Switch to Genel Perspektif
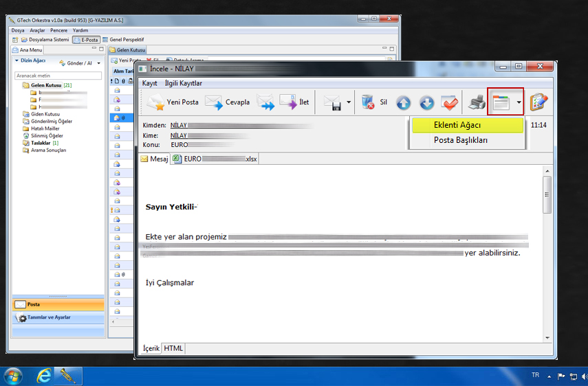588x386 pixels. tap(123, 40)
